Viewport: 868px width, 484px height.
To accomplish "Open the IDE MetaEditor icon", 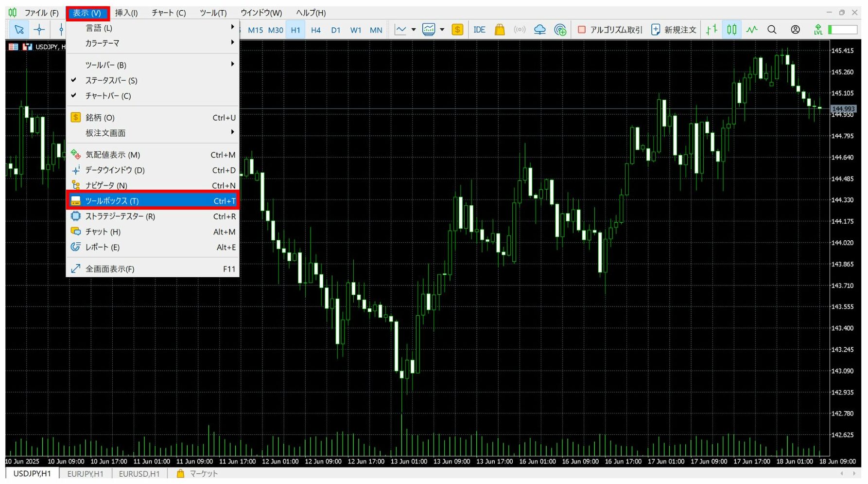I will 479,30.
